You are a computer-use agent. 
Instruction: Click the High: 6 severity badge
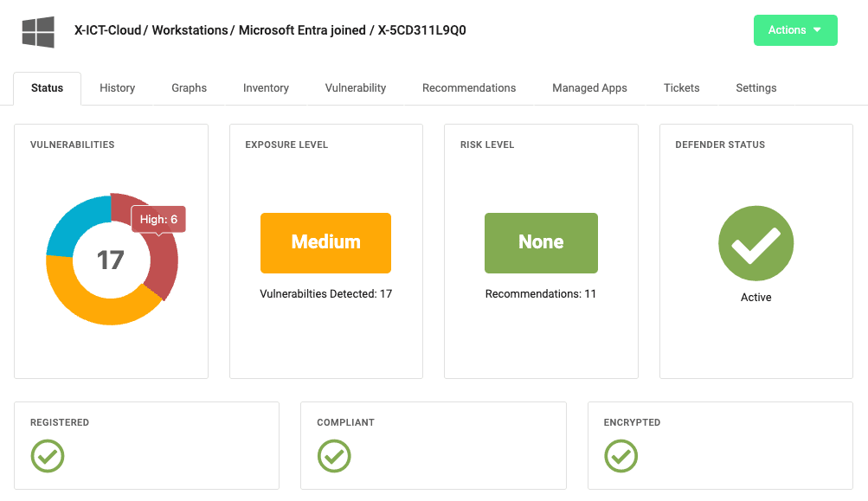point(158,219)
